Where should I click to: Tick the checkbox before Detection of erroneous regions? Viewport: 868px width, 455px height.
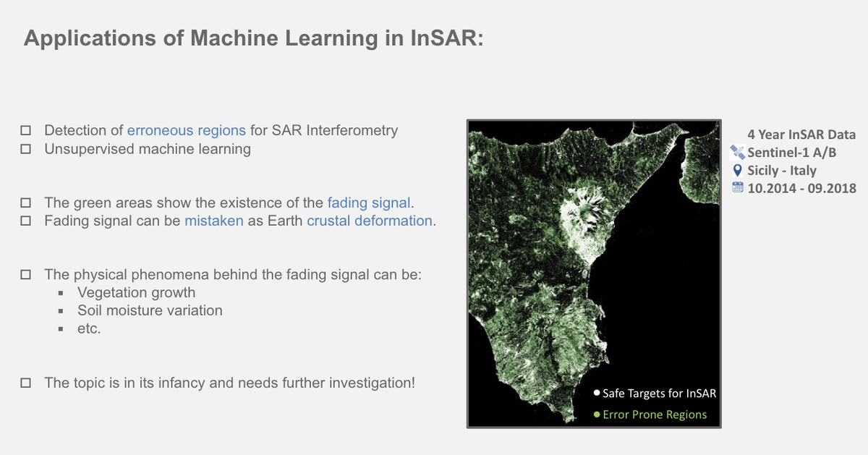[26, 131]
